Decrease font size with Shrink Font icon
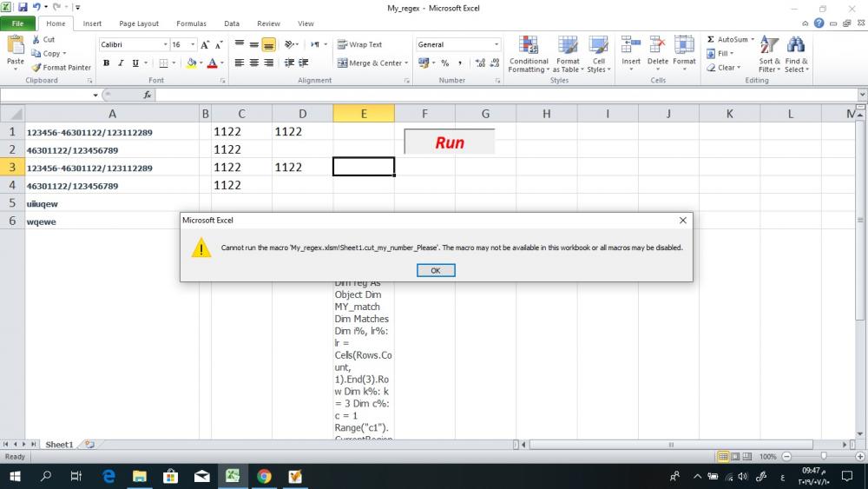The height and width of the screenshot is (489, 868). (x=220, y=45)
